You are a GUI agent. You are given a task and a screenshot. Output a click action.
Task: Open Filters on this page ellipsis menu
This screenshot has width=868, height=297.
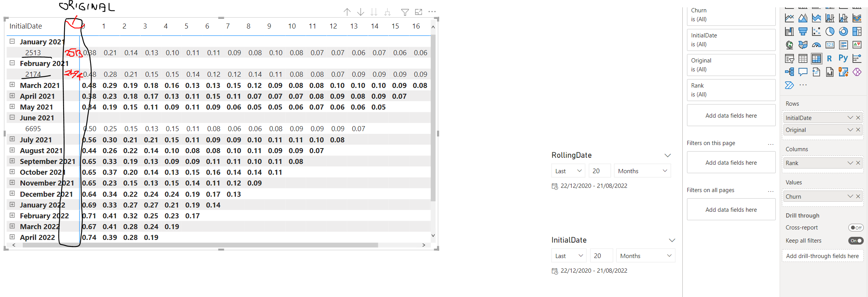771,144
